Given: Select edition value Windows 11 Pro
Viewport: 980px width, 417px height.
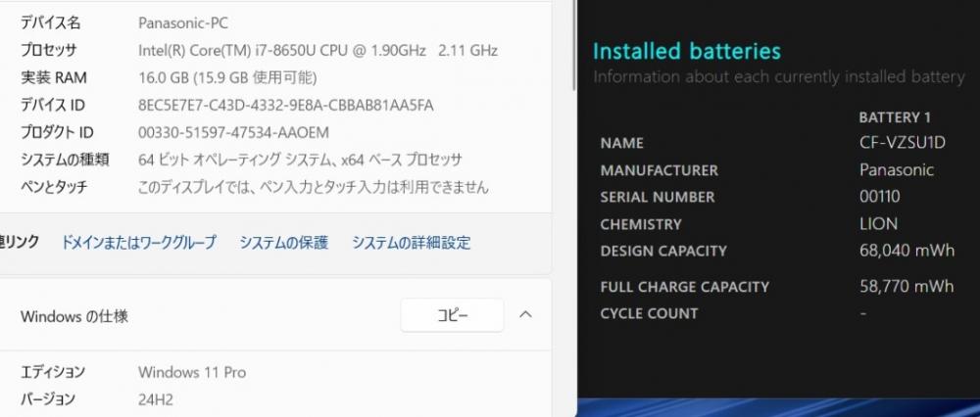Looking at the screenshot, I should pos(192,373).
